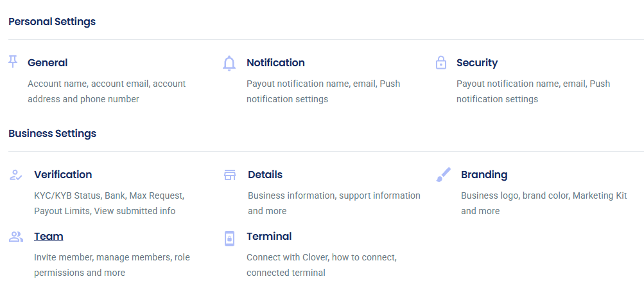This screenshot has height=290, width=644.
Task: Open the Branding settings heading
Action: [484, 175]
